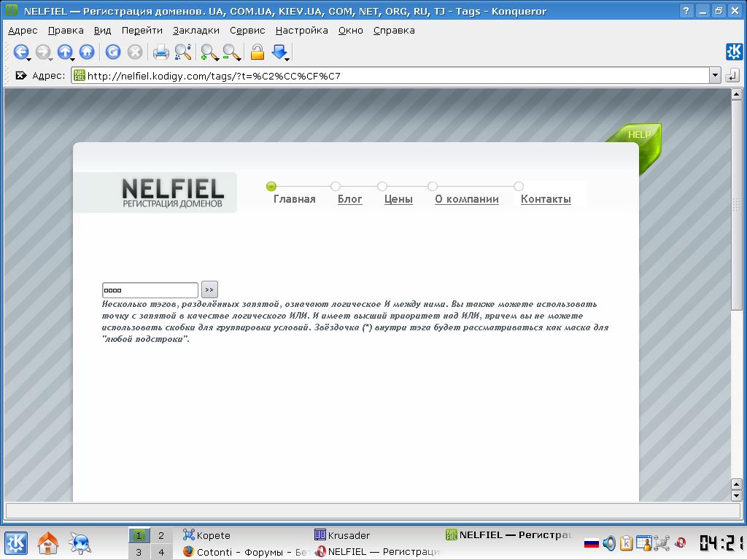Switch to virtual desktop 1
Image resolution: width=747 pixels, height=560 pixels.
tap(139, 535)
